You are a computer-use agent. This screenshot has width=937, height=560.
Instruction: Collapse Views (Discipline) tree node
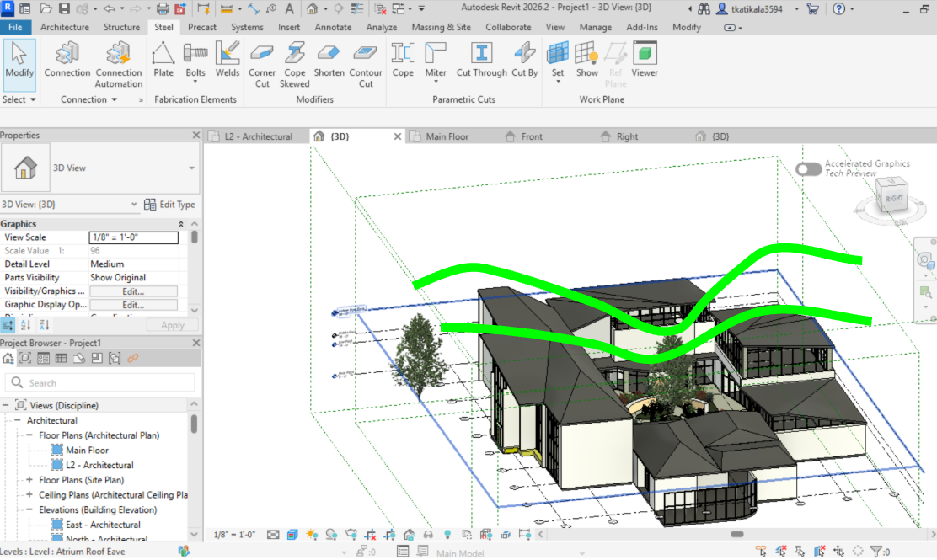coord(5,405)
